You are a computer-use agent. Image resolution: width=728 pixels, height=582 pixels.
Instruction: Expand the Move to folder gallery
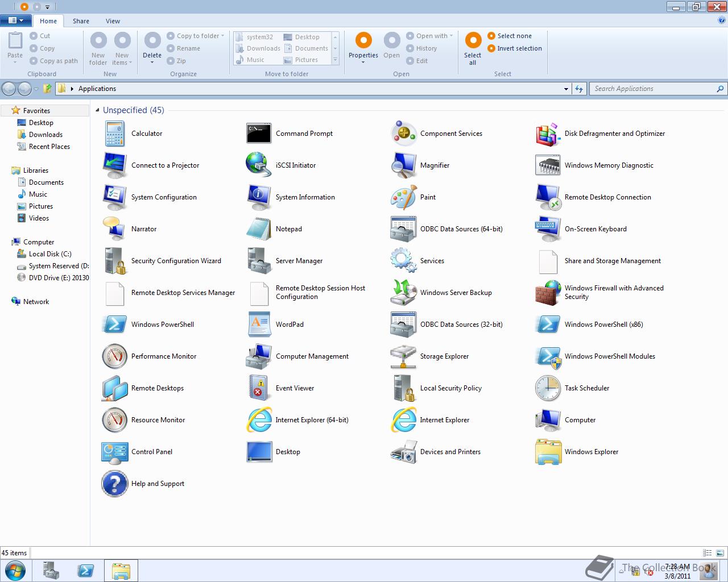[335, 60]
